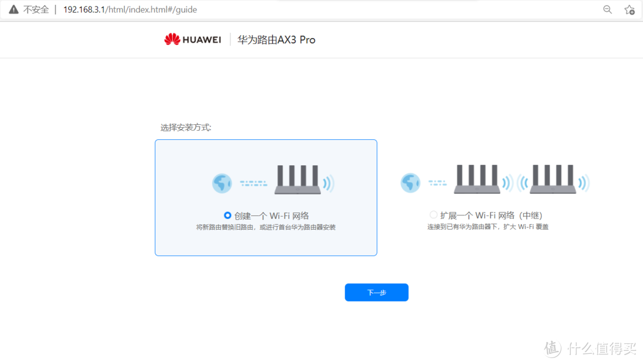
Task: Click the 不安全 warning triangle icon
Action: pos(13,9)
